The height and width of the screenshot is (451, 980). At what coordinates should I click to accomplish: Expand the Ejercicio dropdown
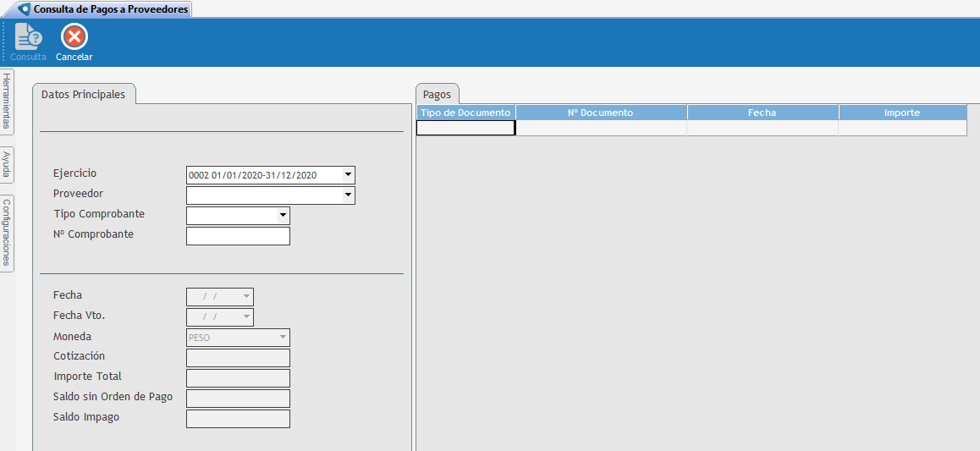click(x=348, y=175)
